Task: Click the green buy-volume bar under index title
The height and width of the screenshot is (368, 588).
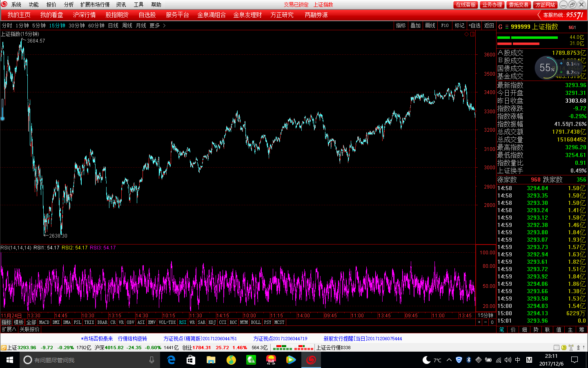Action: coord(527,38)
